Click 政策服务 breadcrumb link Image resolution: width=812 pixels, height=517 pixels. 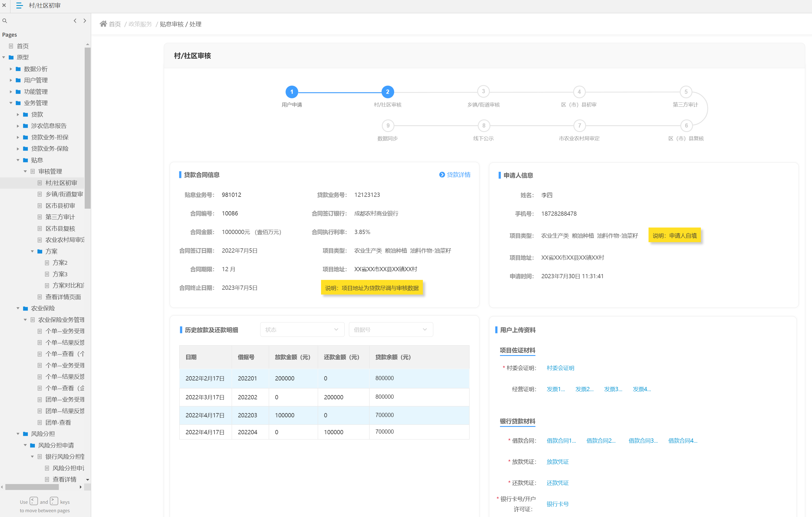140,24
